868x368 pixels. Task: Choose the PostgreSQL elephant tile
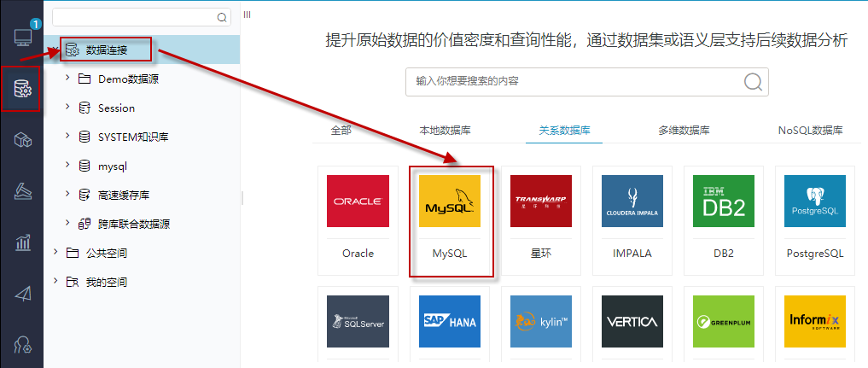pyautogui.click(x=815, y=220)
